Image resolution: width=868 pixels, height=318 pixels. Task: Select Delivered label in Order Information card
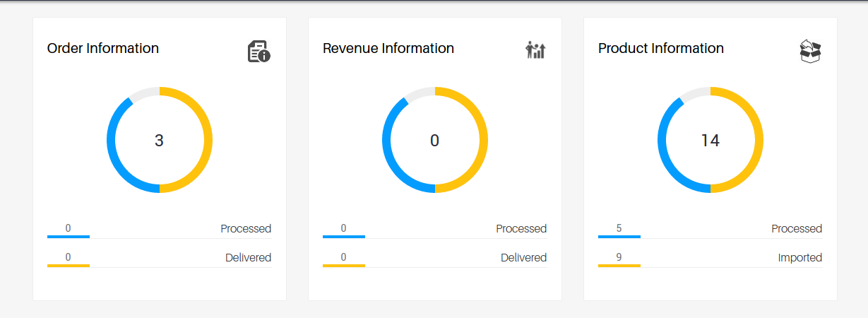pyautogui.click(x=248, y=257)
